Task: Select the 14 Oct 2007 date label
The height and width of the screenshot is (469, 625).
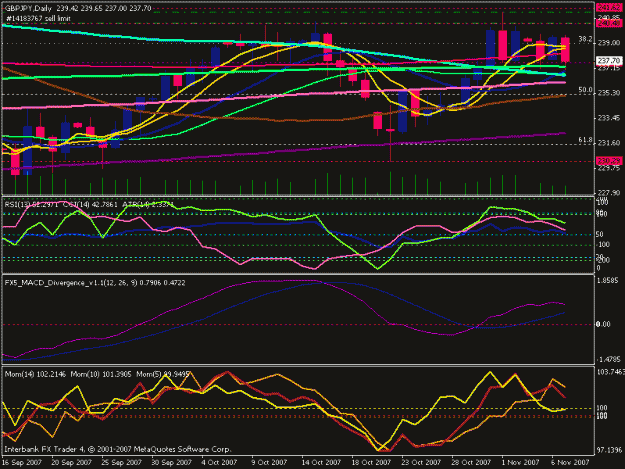Action: [321, 462]
